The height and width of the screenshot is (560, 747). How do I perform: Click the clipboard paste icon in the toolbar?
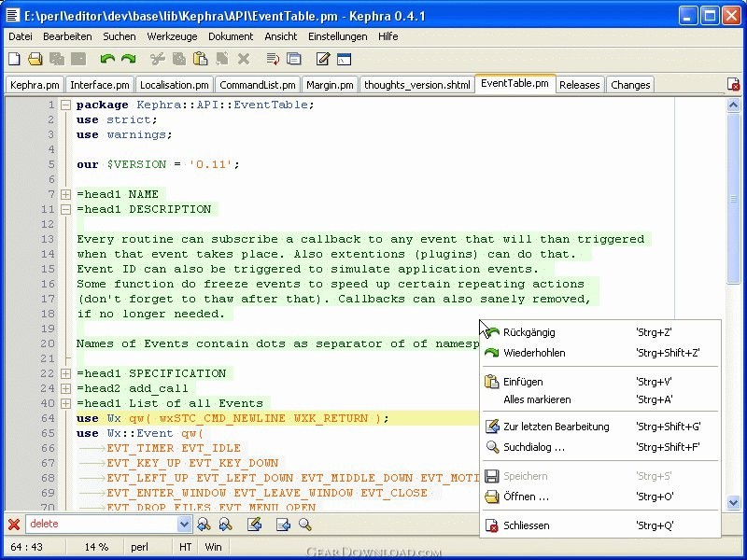point(201,59)
